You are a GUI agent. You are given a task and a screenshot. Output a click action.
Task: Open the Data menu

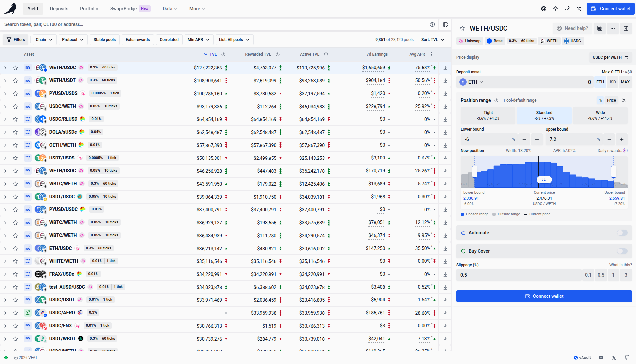coord(170,9)
